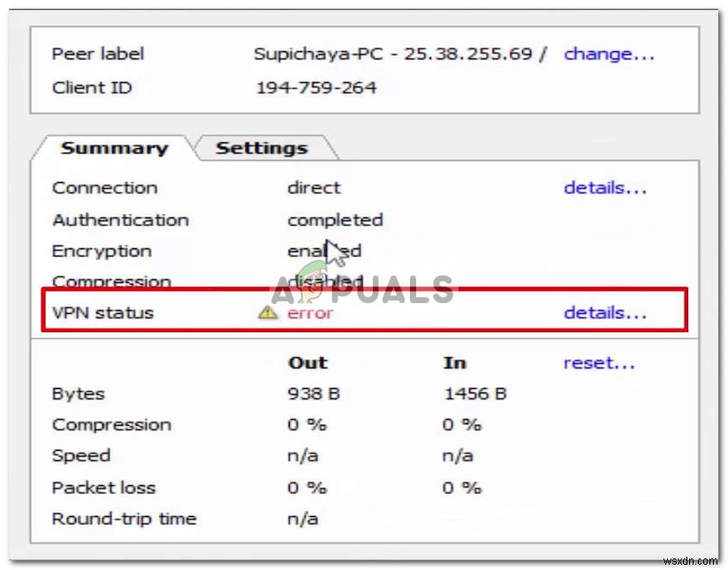Click the Round-trip time label
The image size is (728, 570).
[124, 519]
